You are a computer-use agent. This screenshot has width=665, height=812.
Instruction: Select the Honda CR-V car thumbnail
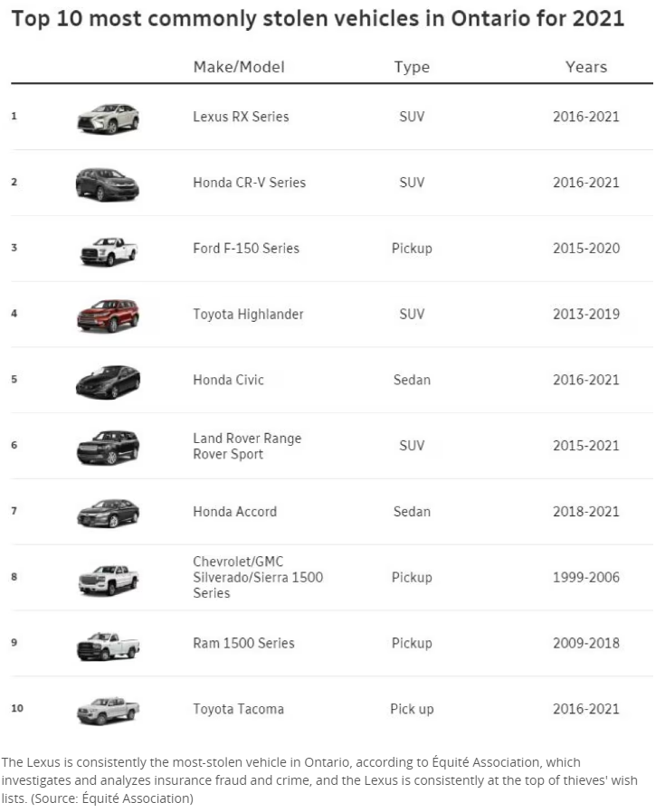[x=108, y=184]
